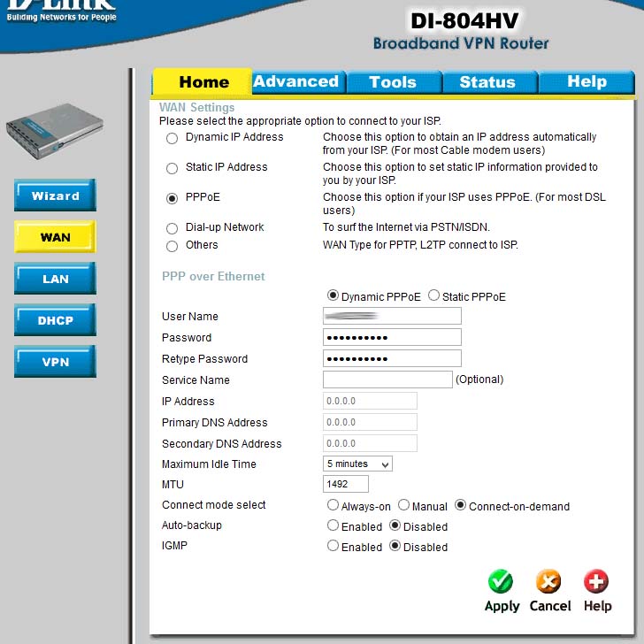This screenshot has height=644, width=644.
Task: Click the 'WAN Settings' heading
Action: pyautogui.click(x=196, y=107)
